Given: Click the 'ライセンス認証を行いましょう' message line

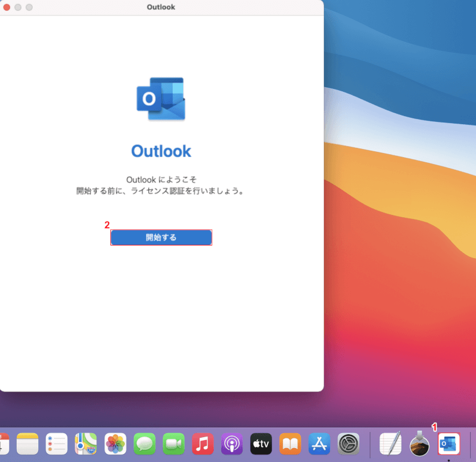Looking at the screenshot, I should pyautogui.click(x=160, y=191).
